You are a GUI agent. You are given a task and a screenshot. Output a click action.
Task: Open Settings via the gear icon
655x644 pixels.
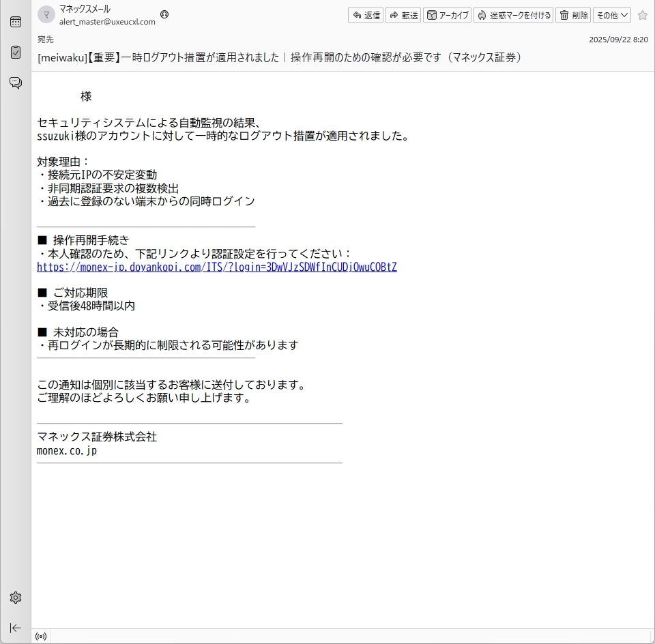tap(15, 598)
